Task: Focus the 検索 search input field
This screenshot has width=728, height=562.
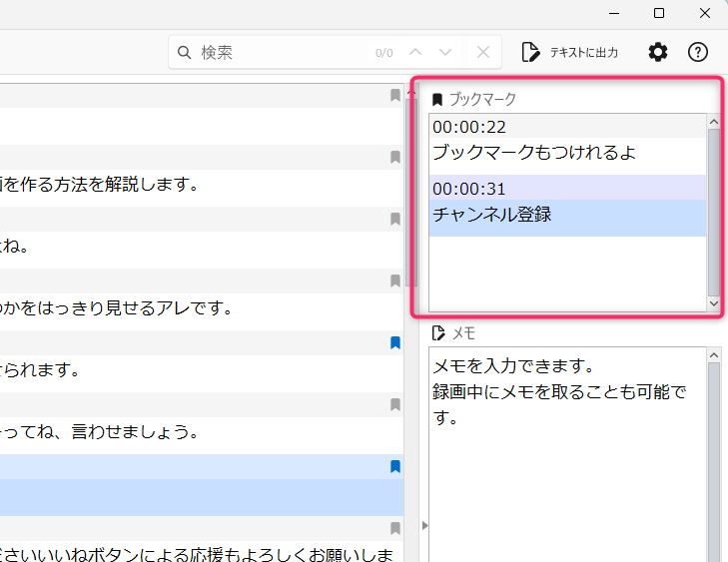Action: (280, 52)
